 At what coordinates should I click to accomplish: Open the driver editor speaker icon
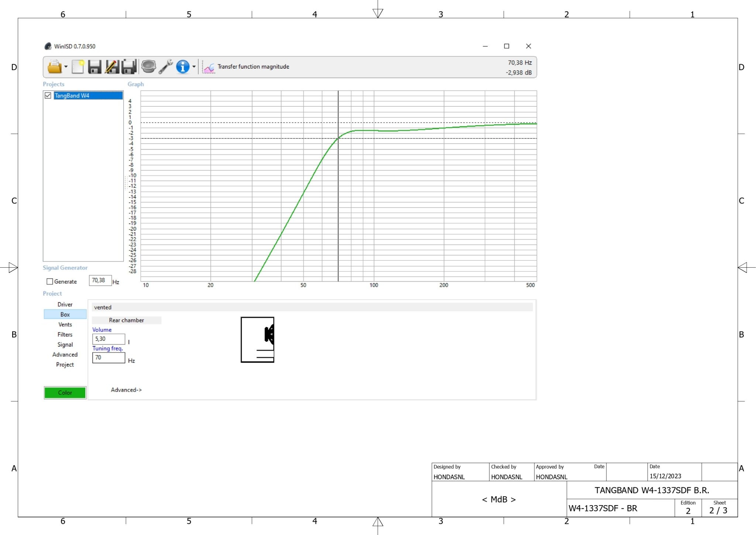pos(148,67)
